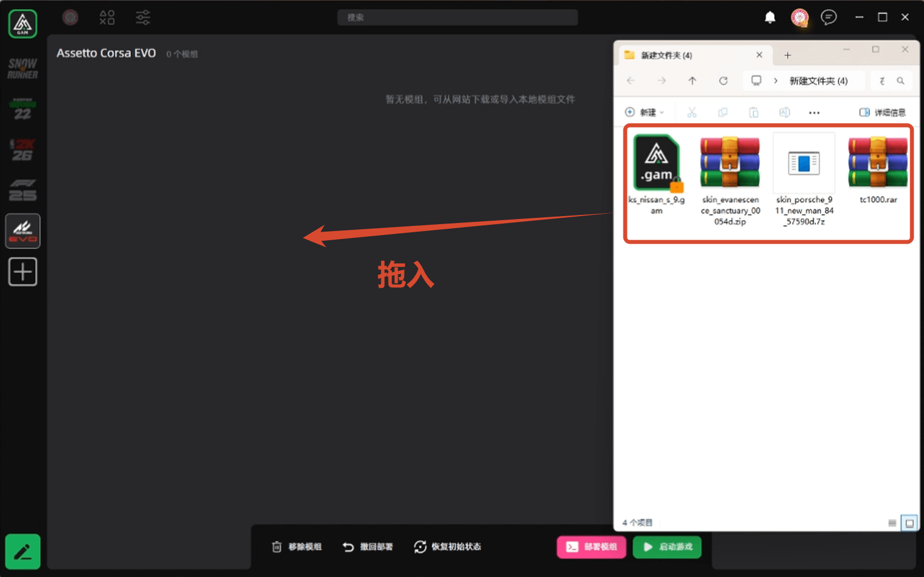This screenshot has width=924, height=577.
Task: Focus the top search field
Action: [x=457, y=17]
